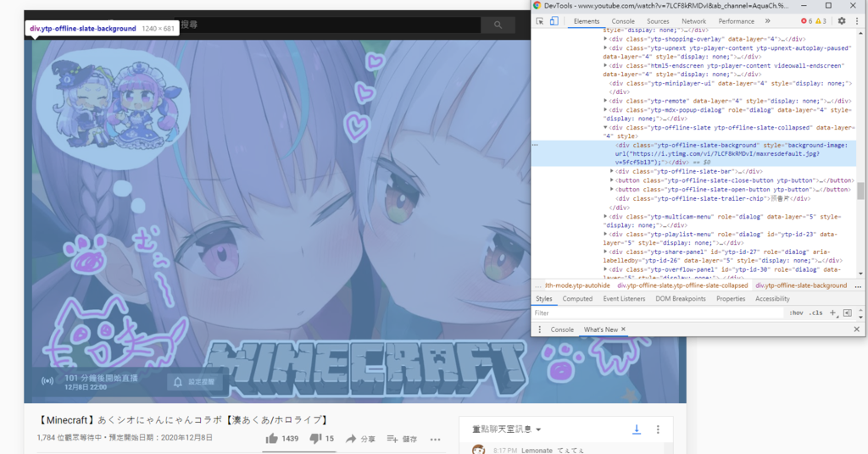Expand the ytp-upnext div node
The image size is (868, 454).
(605, 48)
